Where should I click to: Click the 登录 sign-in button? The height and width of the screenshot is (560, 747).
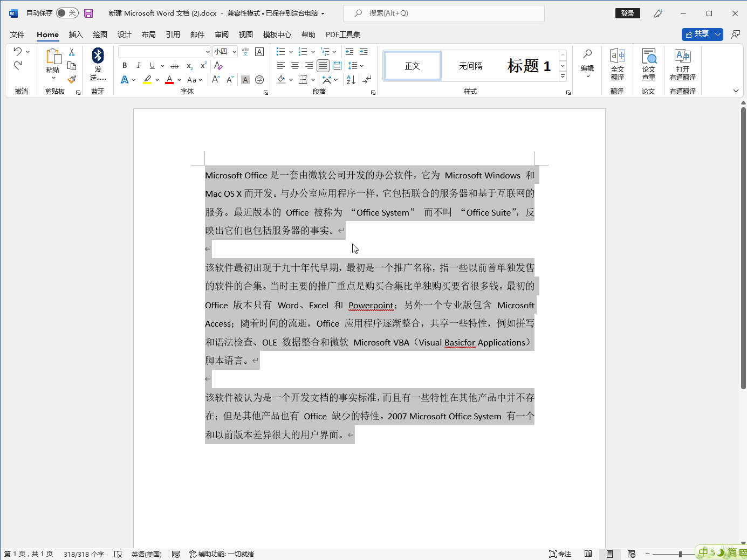pyautogui.click(x=628, y=13)
